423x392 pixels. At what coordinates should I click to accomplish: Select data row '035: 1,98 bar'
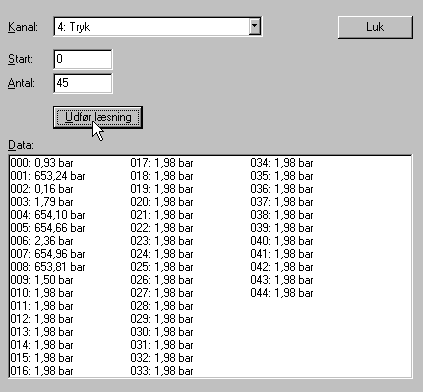(x=282, y=176)
